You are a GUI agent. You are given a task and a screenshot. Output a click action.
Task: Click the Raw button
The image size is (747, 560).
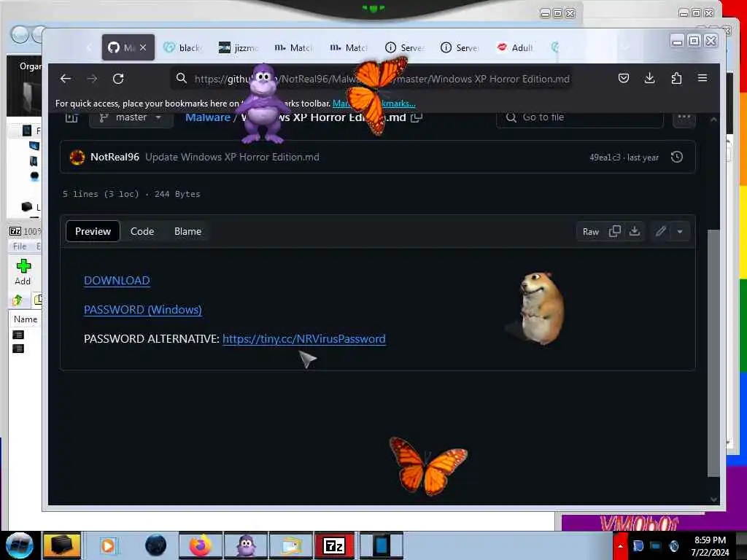[x=591, y=231]
